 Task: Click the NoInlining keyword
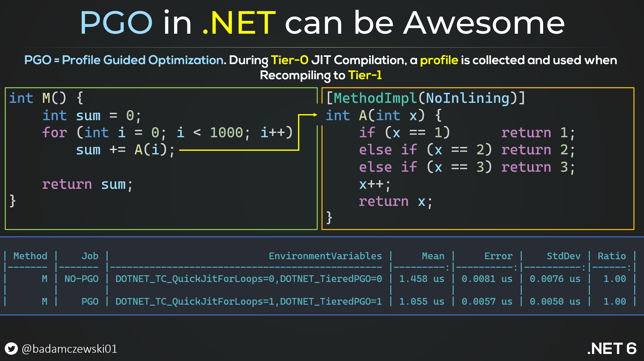468,98
